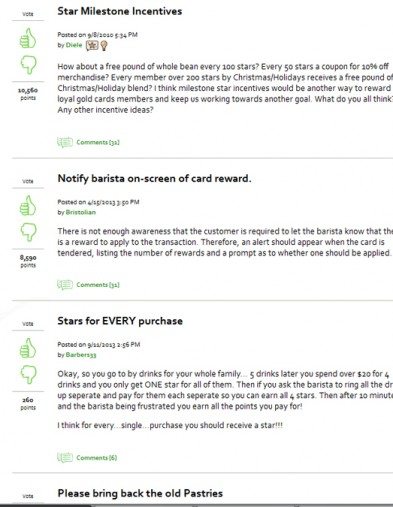This screenshot has width=393, height=507.
Task: Open Comments (6) for Stars for EVERY purchase
Action: [x=97, y=458]
